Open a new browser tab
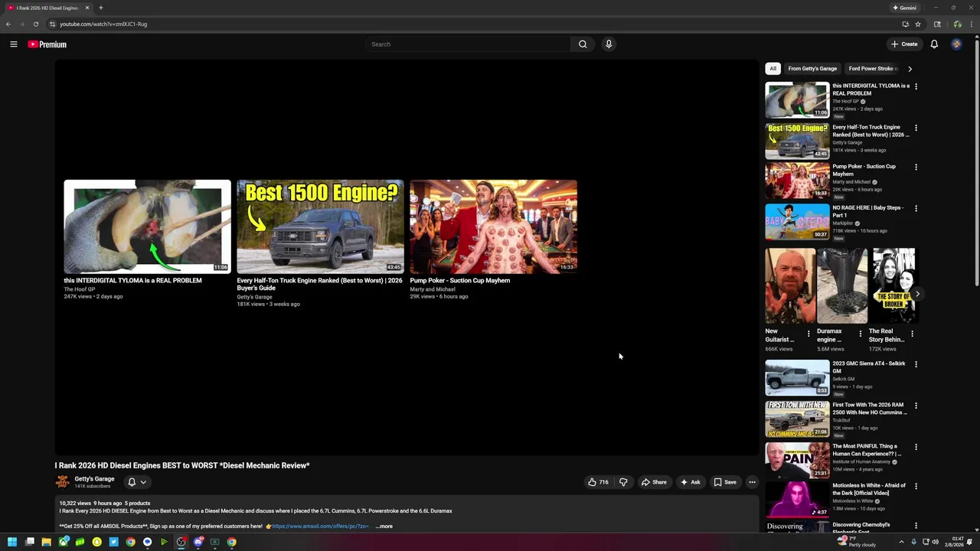Screen dimensions: 980x551 click(x=100, y=8)
